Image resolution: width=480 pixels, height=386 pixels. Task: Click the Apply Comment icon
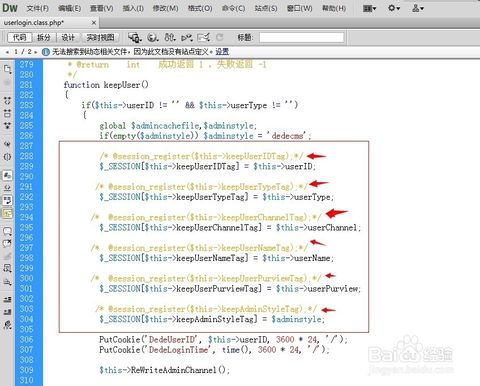click(7, 231)
